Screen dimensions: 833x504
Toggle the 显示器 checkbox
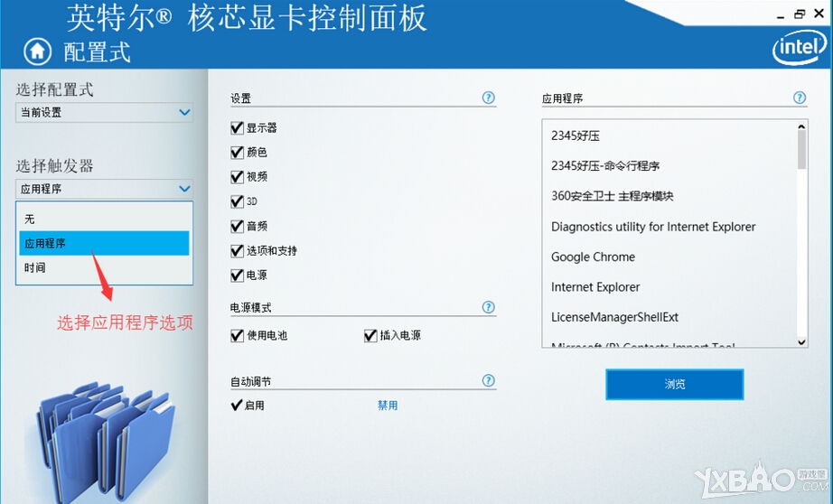(x=237, y=127)
